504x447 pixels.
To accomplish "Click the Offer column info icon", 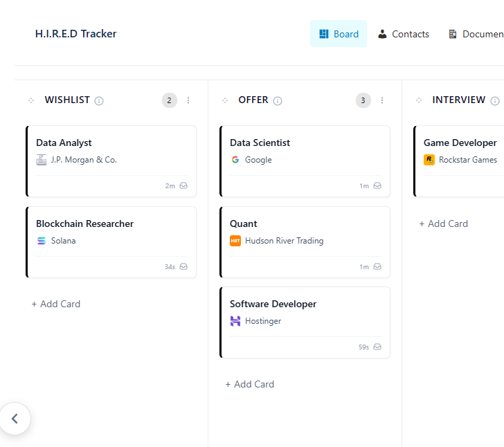I will coord(278,101).
